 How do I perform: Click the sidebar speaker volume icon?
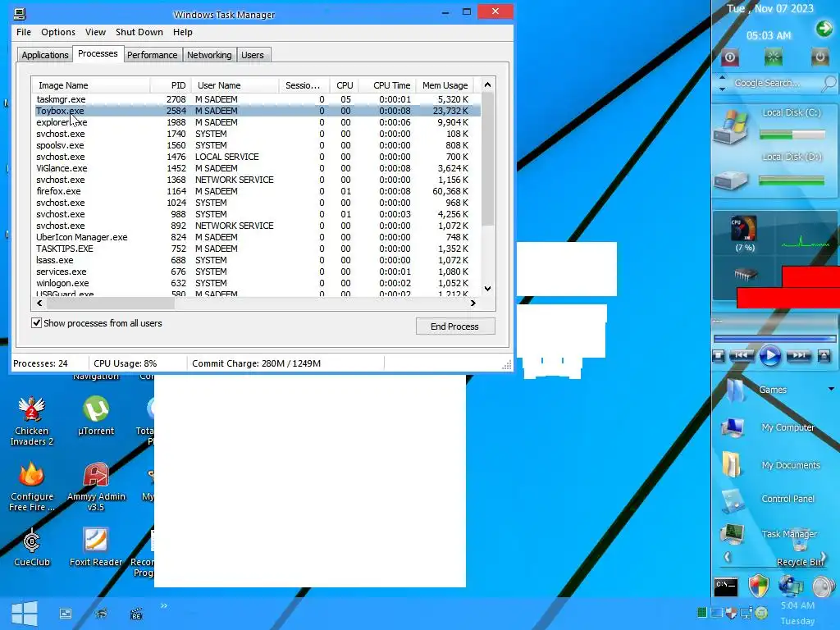tap(824, 587)
